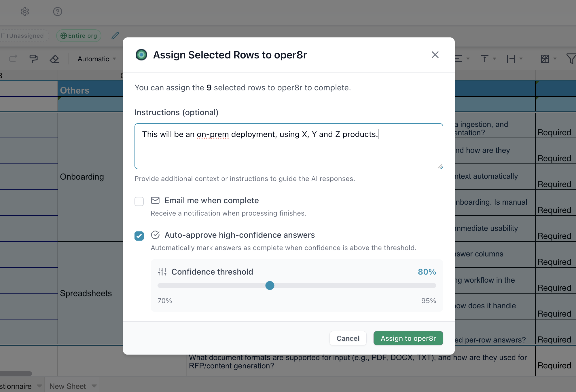This screenshot has width=576, height=392.
Task: Click the clear formatting eraser icon
Action: [x=54, y=58]
